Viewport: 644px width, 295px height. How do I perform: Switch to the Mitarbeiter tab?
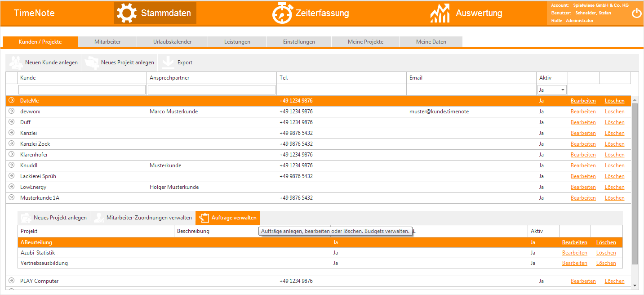point(107,42)
